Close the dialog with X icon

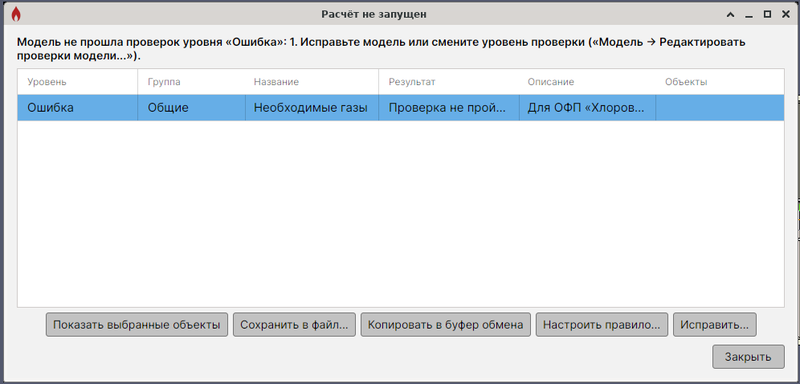coord(786,14)
